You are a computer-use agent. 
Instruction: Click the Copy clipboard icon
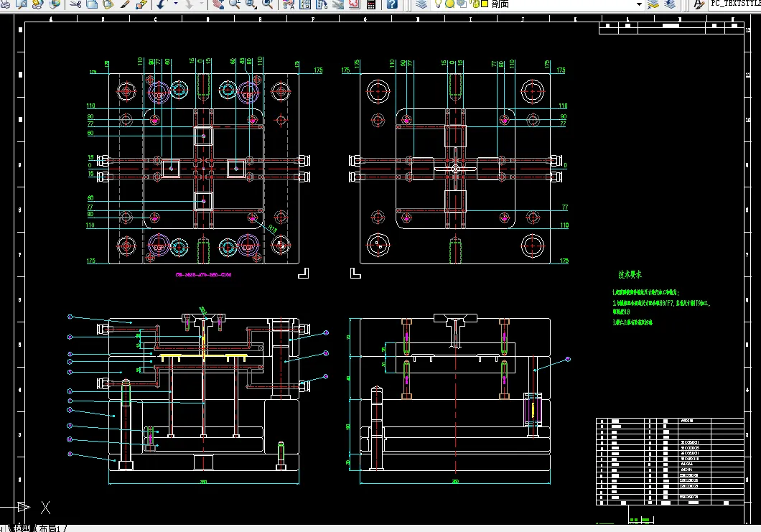coord(92,4)
